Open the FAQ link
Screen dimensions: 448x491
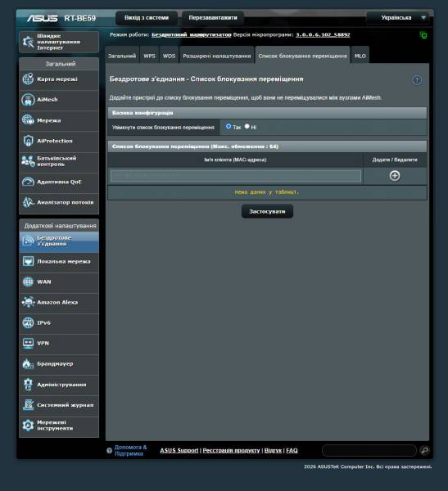(x=292, y=450)
